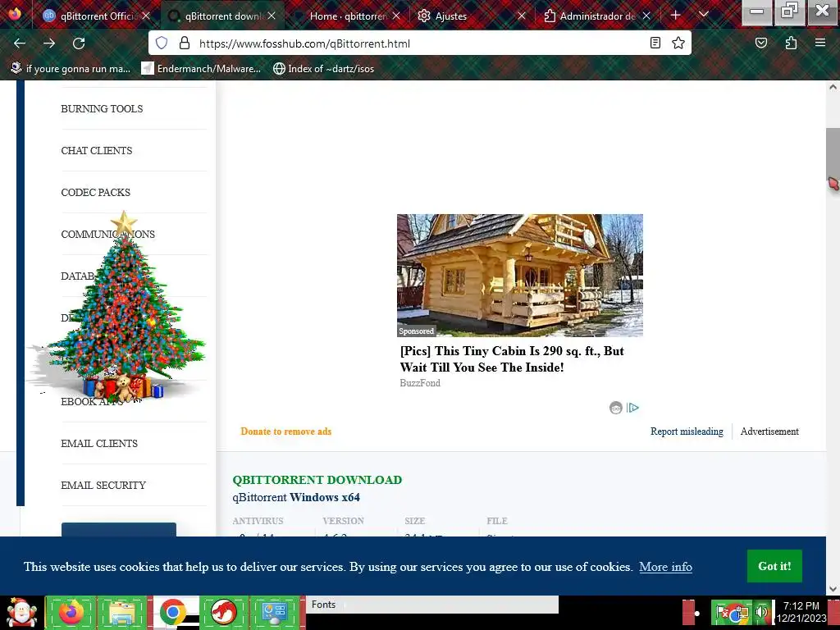Click 'Donate to remove ads' link
This screenshot has height=630, width=840.
[286, 431]
